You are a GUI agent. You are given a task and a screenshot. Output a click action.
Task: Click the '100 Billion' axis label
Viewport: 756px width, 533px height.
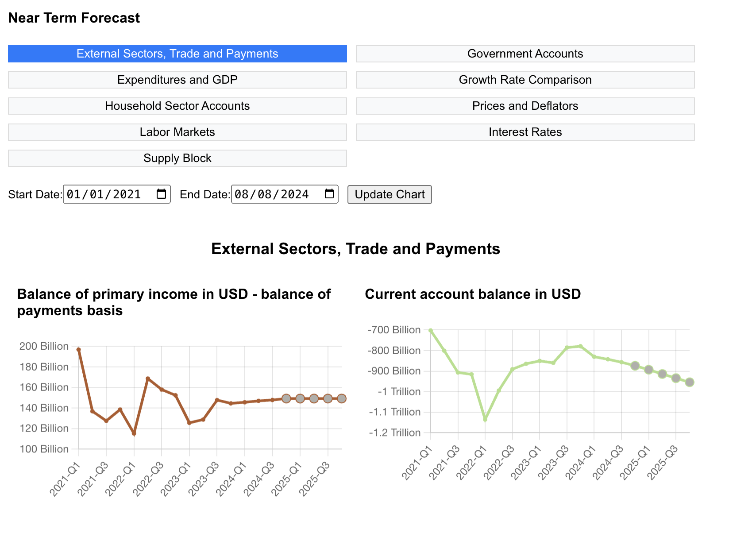tap(44, 449)
